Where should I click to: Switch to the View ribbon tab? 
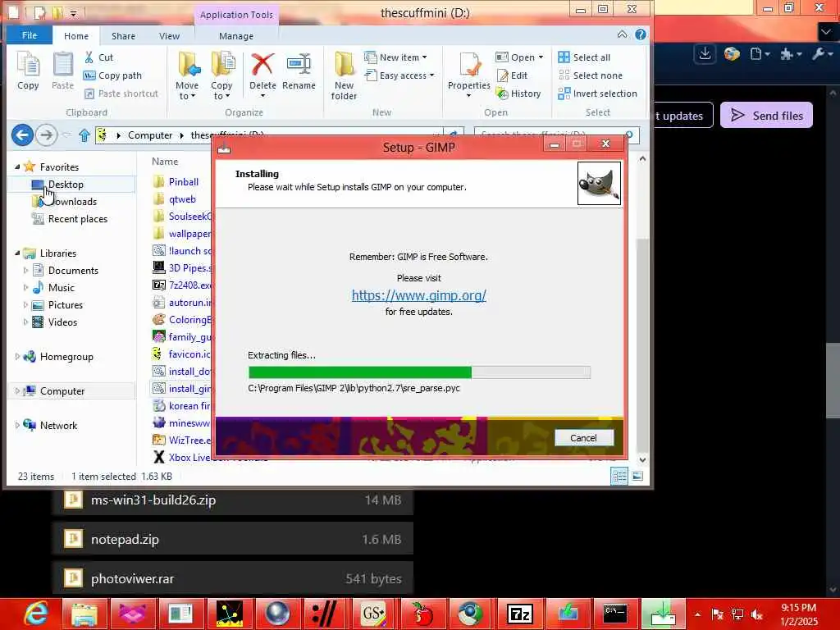tap(169, 36)
